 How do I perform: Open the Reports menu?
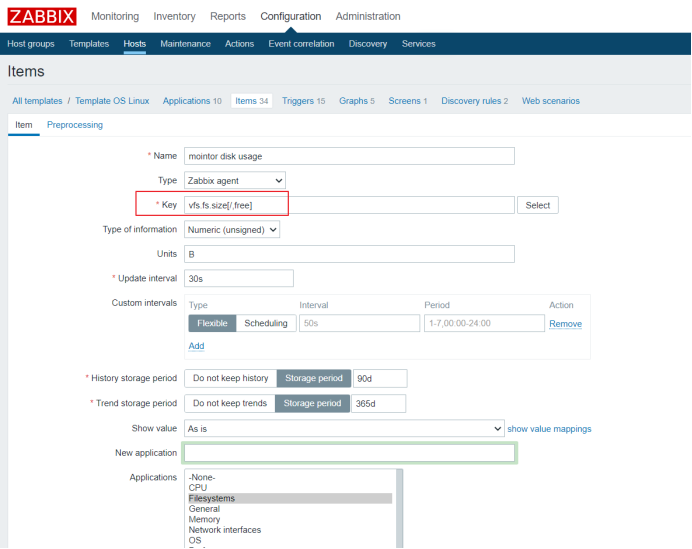point(228,16)
